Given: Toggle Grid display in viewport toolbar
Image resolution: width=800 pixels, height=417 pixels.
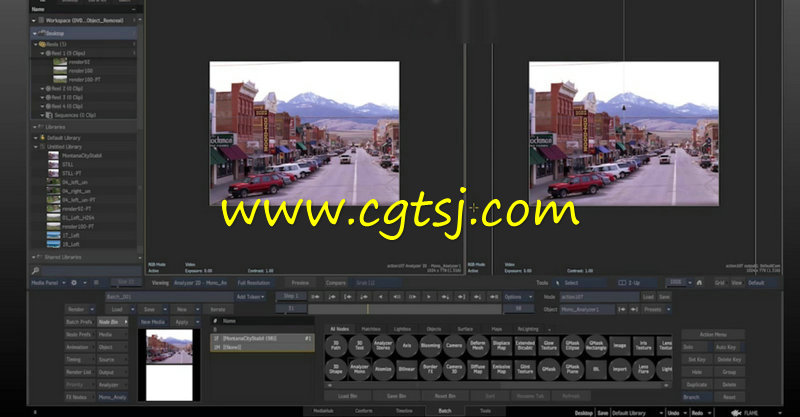Looking at the screenshot, I should point(719,283).
